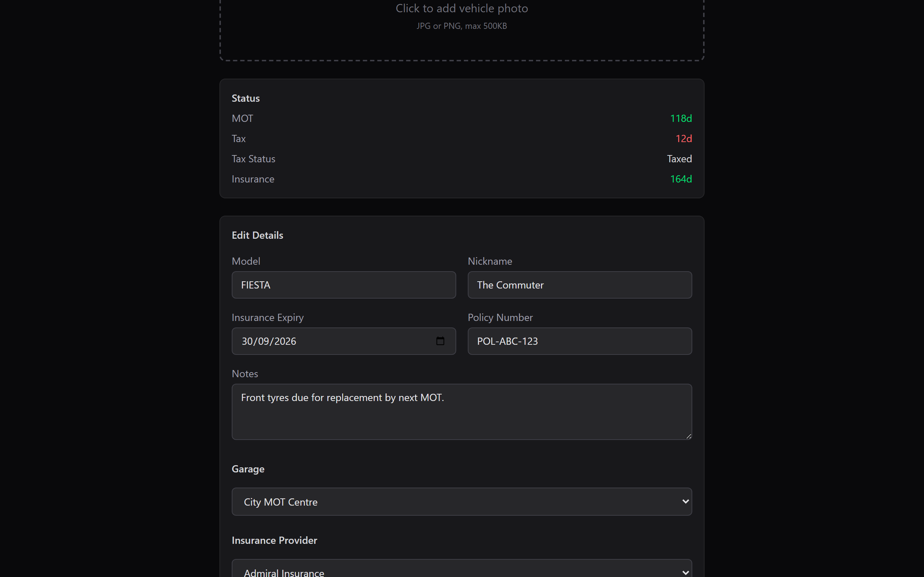Click the green MOT 118d status value
The width and height of the screenshot is (924, 577).
pos(681,118)
